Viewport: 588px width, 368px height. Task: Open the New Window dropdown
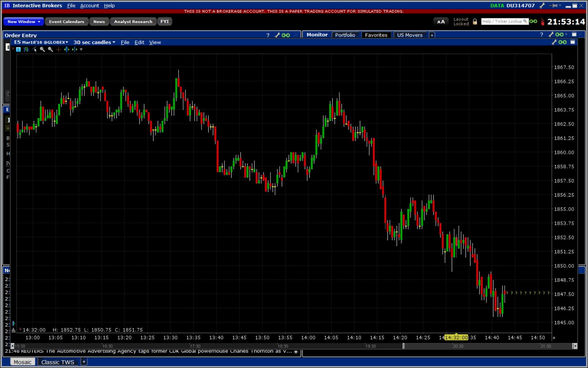(x=24, y=21)
